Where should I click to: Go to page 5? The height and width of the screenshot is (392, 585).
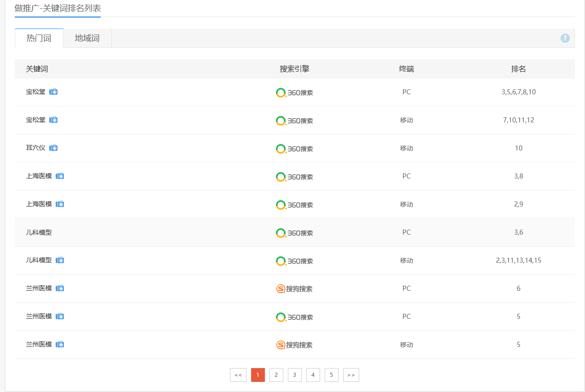point(332,375)
